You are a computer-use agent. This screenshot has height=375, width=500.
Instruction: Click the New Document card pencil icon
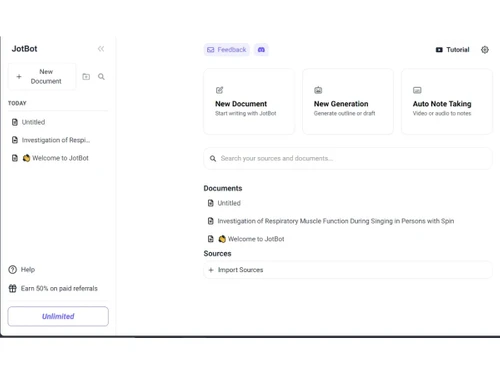pyautogui.click(x=219, y=90)
